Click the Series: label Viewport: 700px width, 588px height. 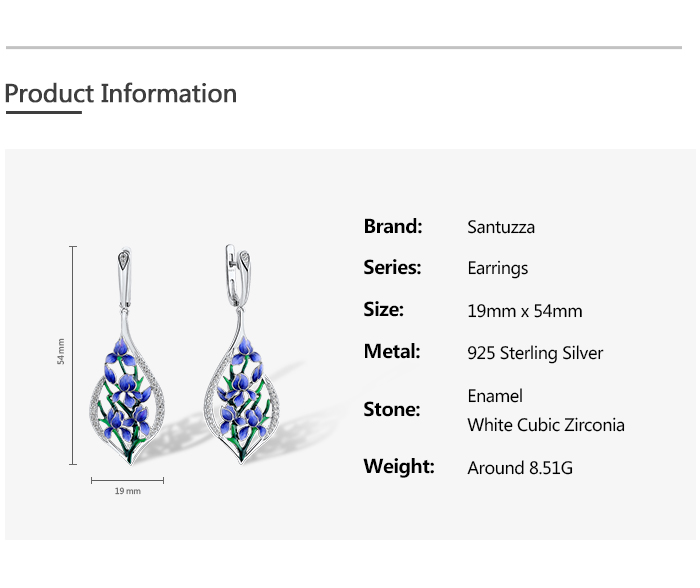coord(392,267)
